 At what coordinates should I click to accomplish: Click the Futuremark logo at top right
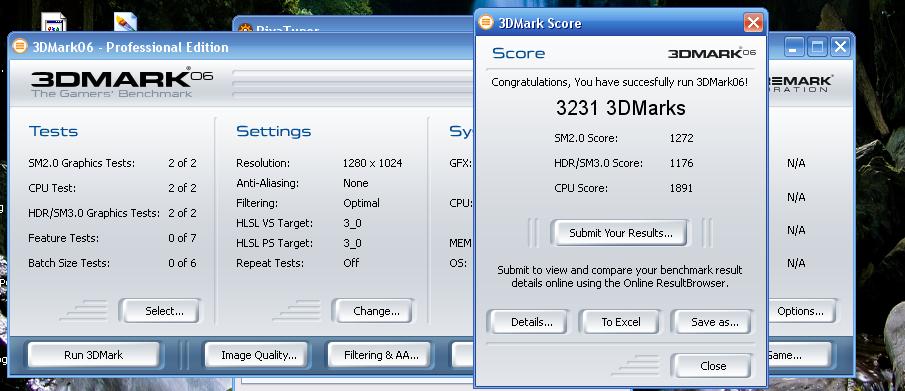pos(801,83)
